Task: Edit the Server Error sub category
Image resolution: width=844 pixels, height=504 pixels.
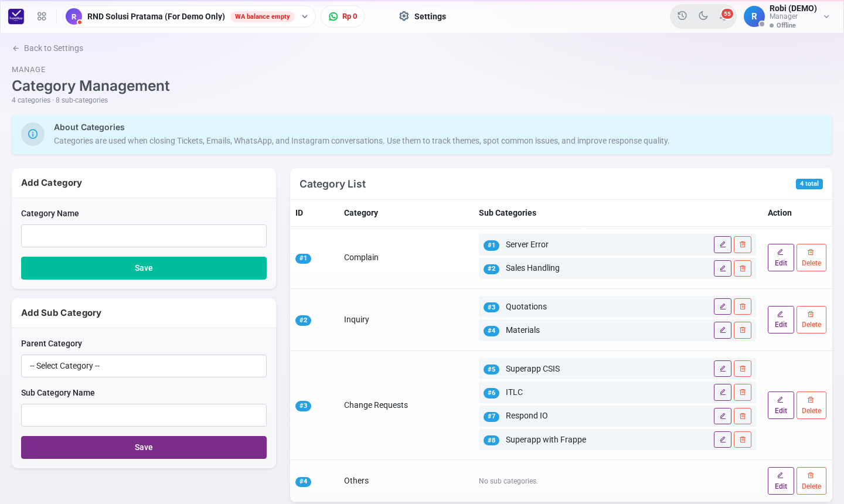Action: click(723, 244)
